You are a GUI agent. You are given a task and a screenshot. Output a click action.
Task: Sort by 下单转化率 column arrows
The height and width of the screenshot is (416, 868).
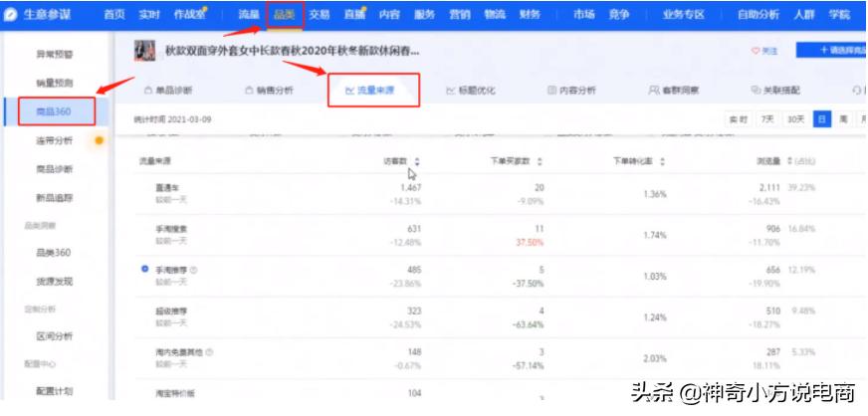(x=662, y=161)
